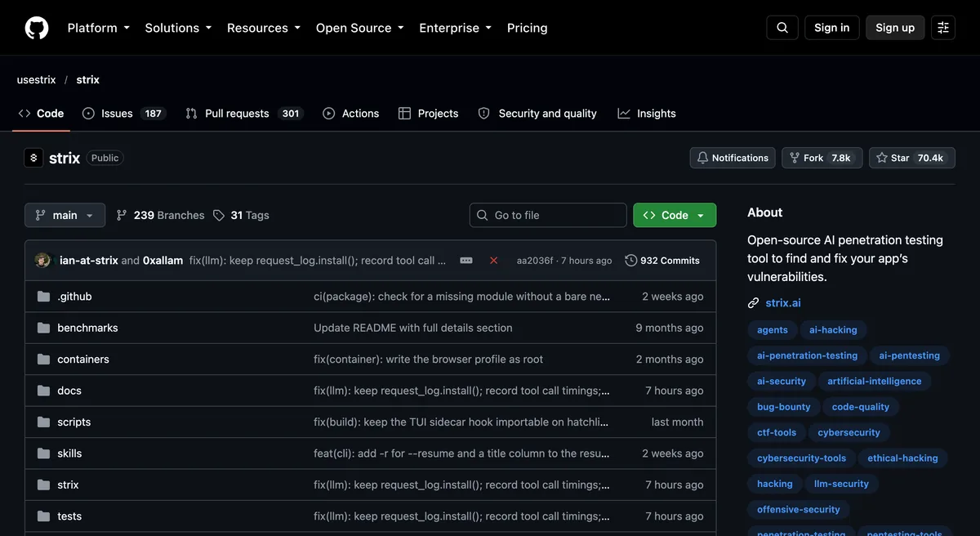
Task: Expand the Solutions menu
Action: [x=179, y=28]
